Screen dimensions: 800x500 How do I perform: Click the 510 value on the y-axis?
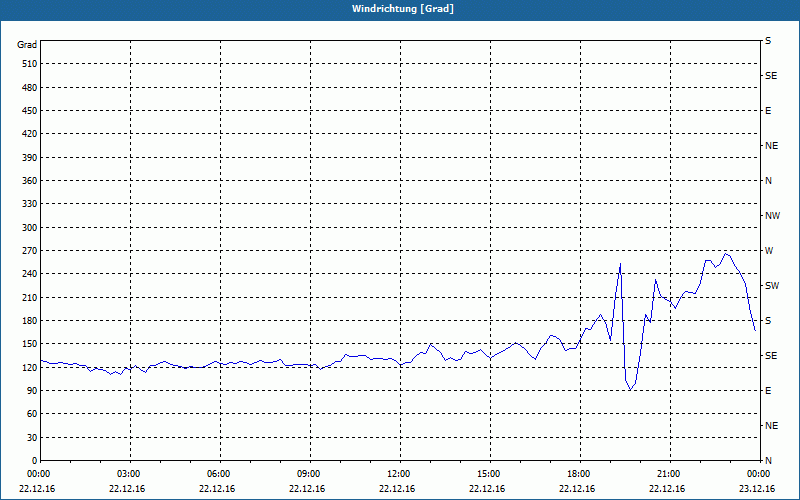[x=30, y=64]
